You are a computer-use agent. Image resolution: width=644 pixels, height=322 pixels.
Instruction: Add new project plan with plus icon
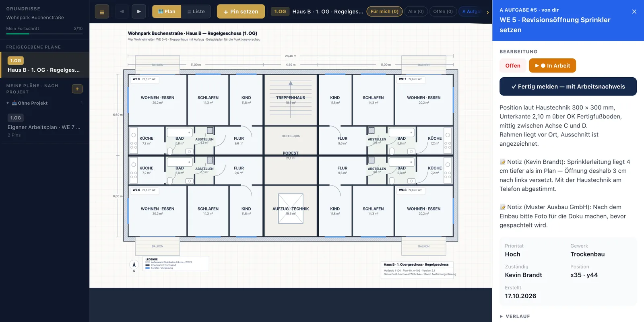coord(77,89)
